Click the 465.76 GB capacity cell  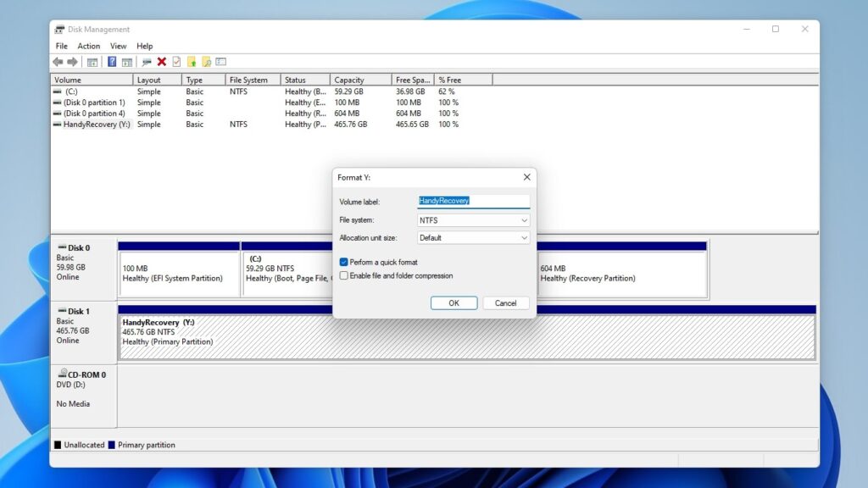(x=350, y=125)
